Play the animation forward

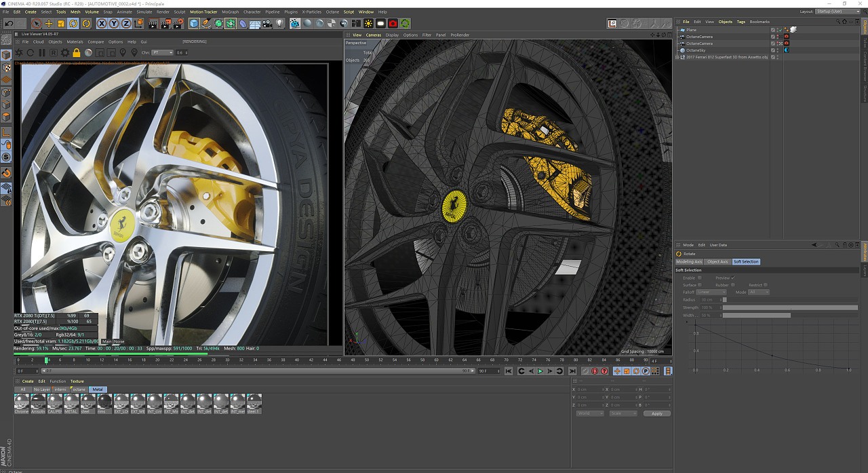click(x=540, y=371)
